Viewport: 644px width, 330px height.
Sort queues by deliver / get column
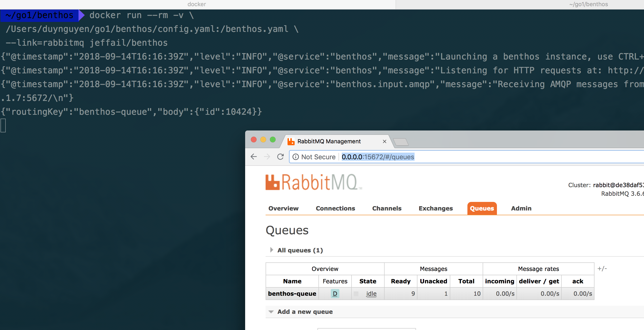tap(539, 281)
